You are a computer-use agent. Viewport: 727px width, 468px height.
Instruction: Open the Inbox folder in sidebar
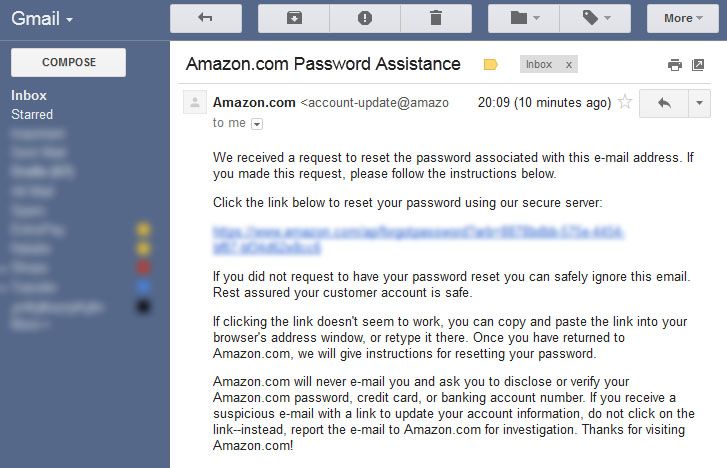coord(29,96)
